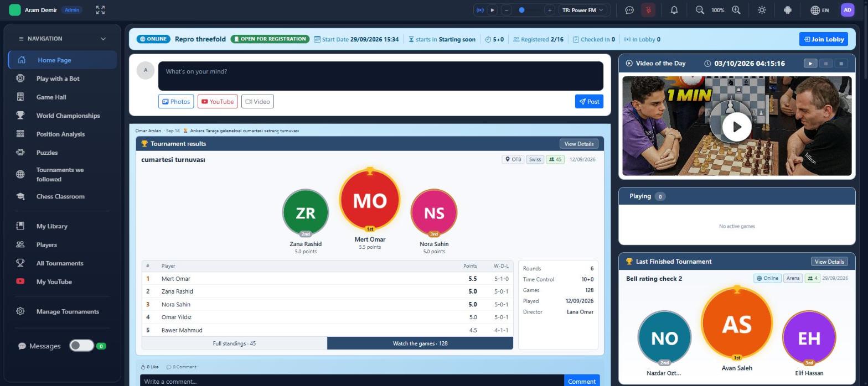Select the Avan Saleh winner avatar
The width and height of the screenshot is (868, 386).
tap(737, 324)
